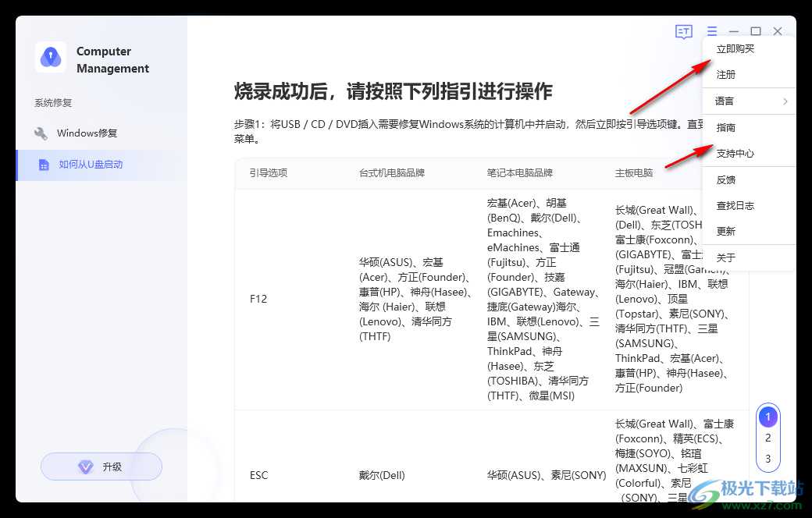
Task: Toggle the hamburger menu icon
Action: 712,31
